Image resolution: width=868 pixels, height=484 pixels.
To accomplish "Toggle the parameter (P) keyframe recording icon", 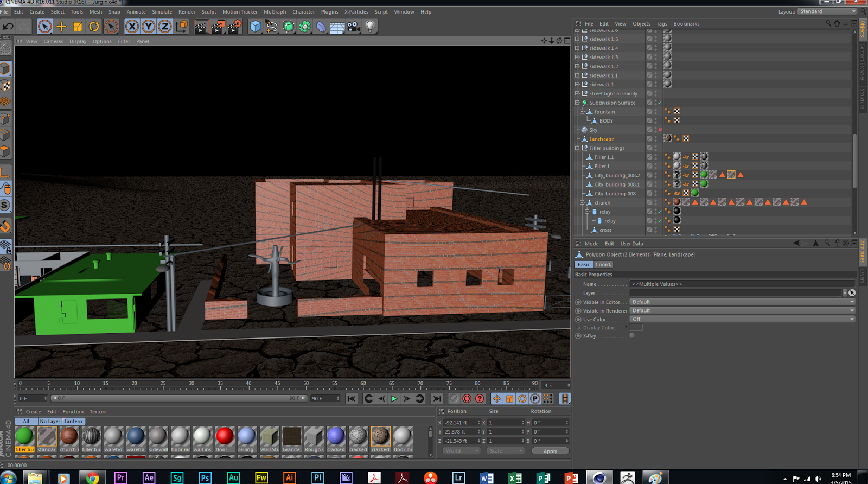I will 535,399.
